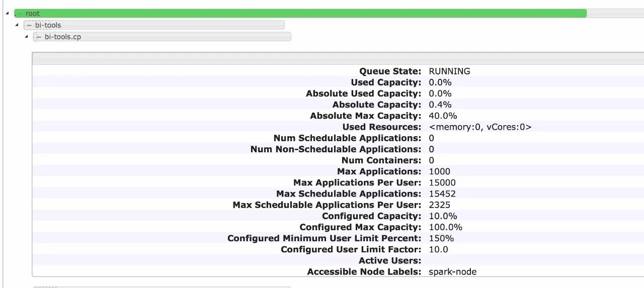This screenshot has height=288, width=644.
Task: Select the root queue label
Action: (x=33, y=14)
